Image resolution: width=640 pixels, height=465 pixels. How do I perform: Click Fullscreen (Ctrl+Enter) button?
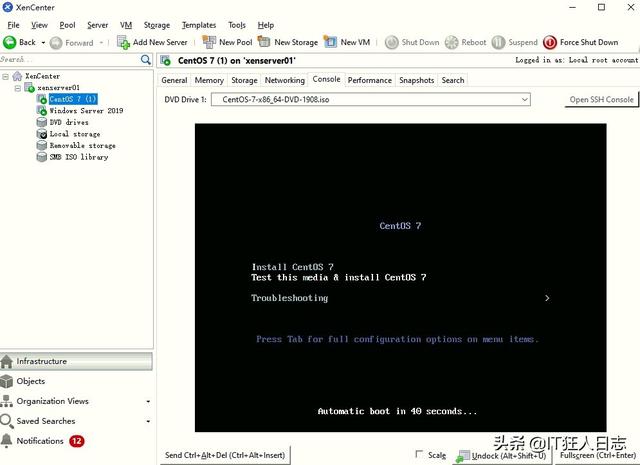598,455
